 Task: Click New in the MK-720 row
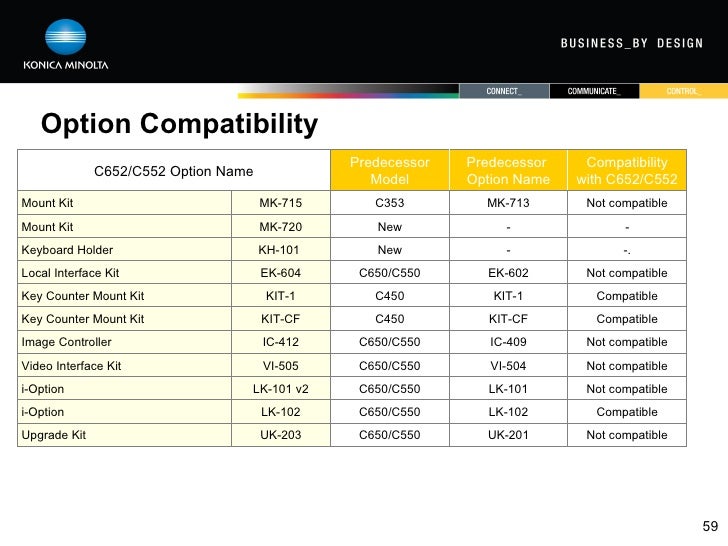pyautogui.click(x=390, y=227)
